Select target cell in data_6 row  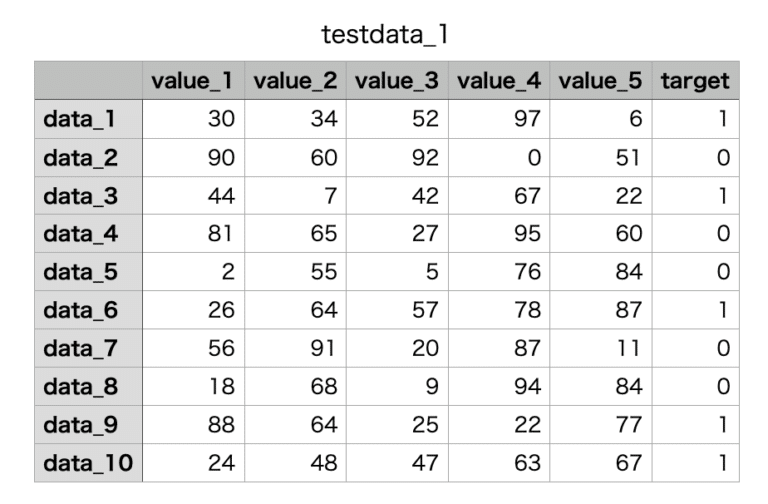point(695,311)
